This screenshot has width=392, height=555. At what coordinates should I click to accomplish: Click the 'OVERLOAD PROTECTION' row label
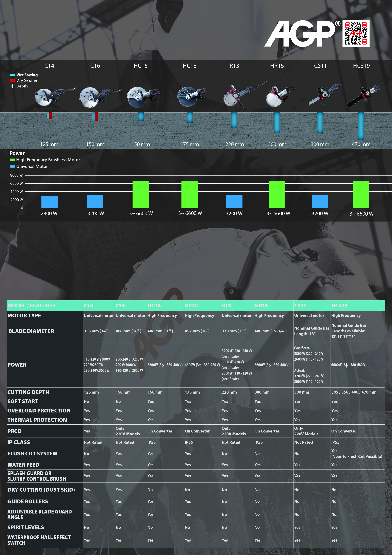pyautogui.click(x=39, y=410)
